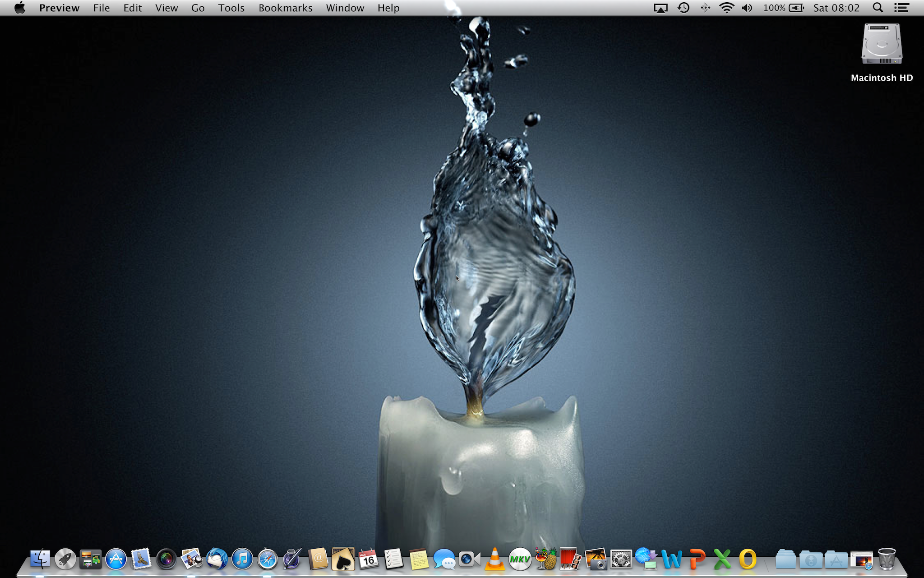Launch VLC traffic cone icon
Screen dimensions: 924x578
pyautogui.click(x=494, y=559)
